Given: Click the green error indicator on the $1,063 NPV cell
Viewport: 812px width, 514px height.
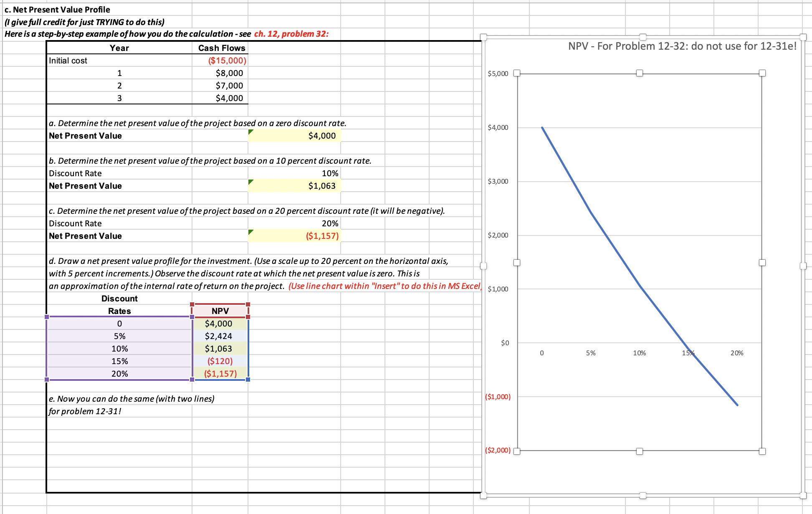Looking at the screenshot, I should pos(250,182).
